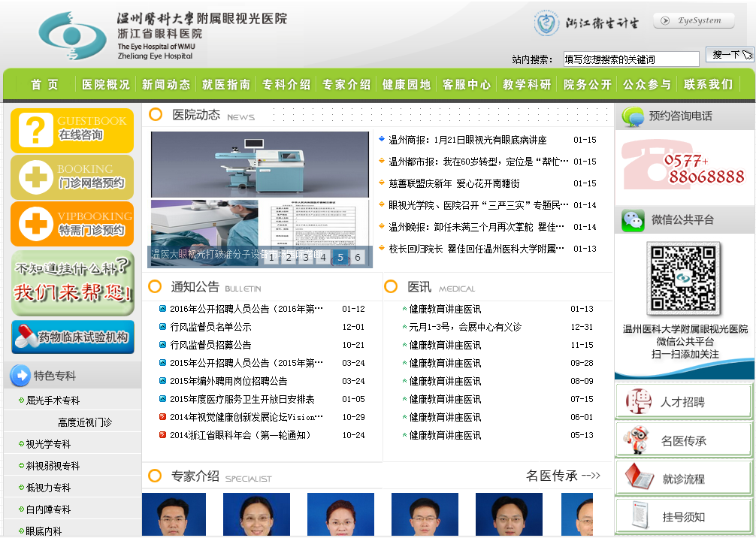Click red icon beside 2014年视觉健康创新发展论坛
The image size is (756, 538).
(x=162, y=417)
